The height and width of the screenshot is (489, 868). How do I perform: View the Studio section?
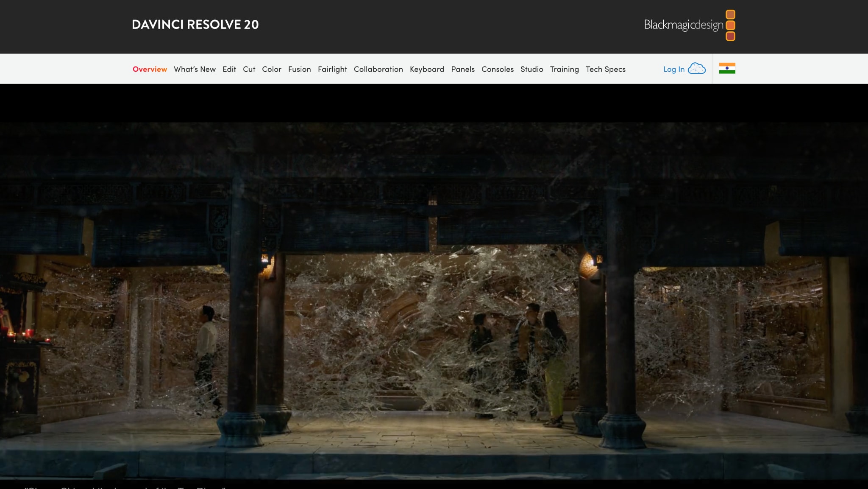(531, 69)
